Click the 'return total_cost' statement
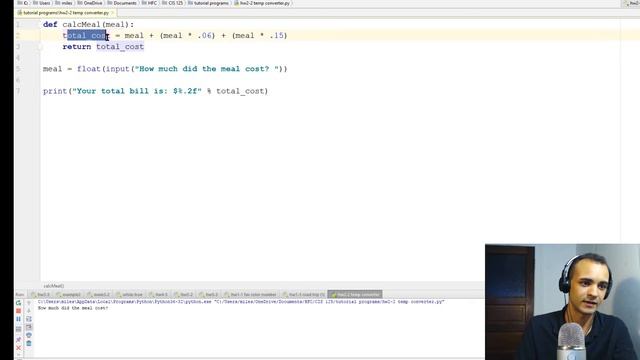The image size is (640, 360). pos(103,47)
